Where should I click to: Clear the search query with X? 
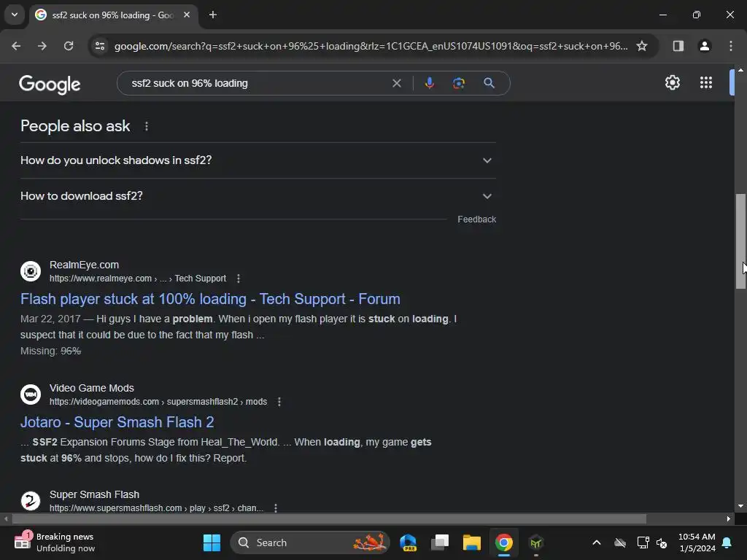tap(396, 83)
